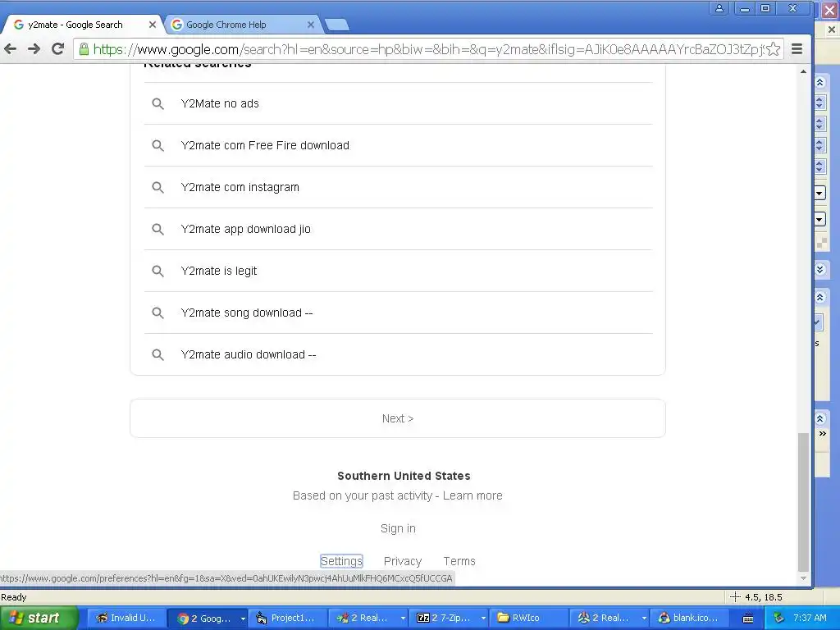Click the page scrollbar up arrow
This screenshot has width=840, height=630.
pos(803,71)
